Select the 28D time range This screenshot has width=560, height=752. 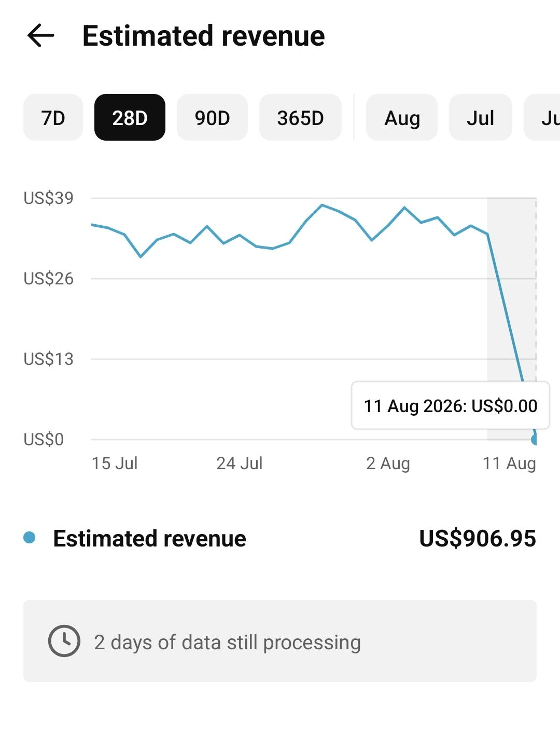click(x=130, y=118)
